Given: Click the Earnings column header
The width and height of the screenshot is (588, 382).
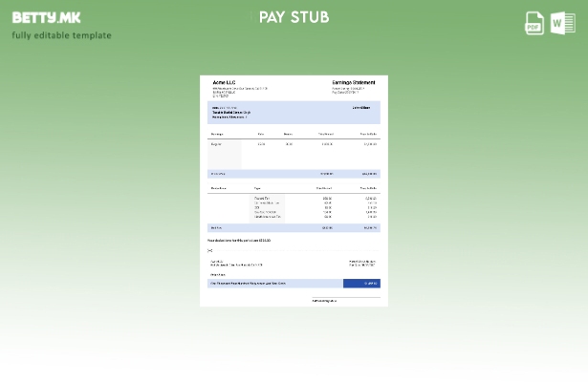Looking at the screenshot, I should click(217, 134).
